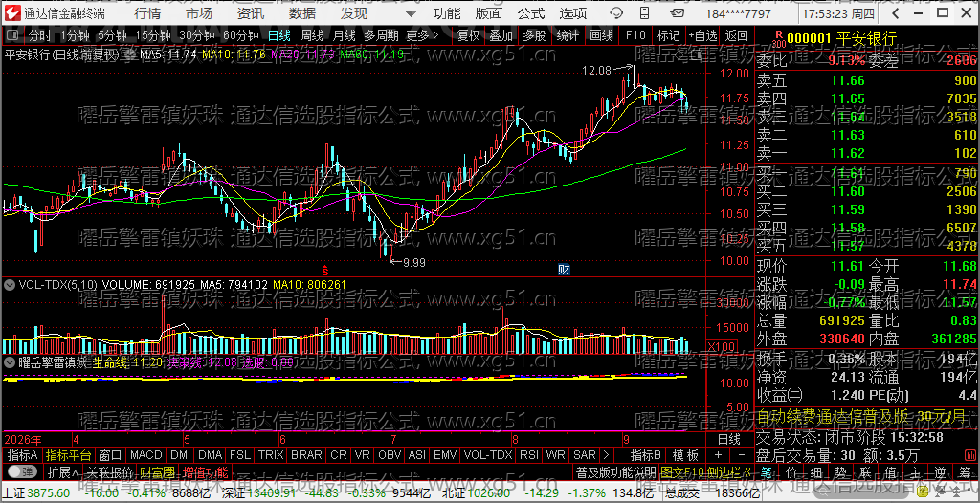
Task: Click the 返回 back button
Action: [737, 36]
